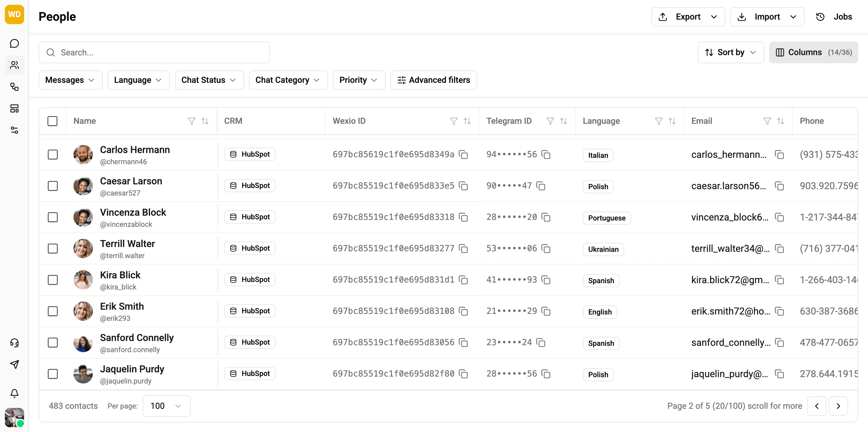Check the select-all contacts checkbox

click(53, 121)
